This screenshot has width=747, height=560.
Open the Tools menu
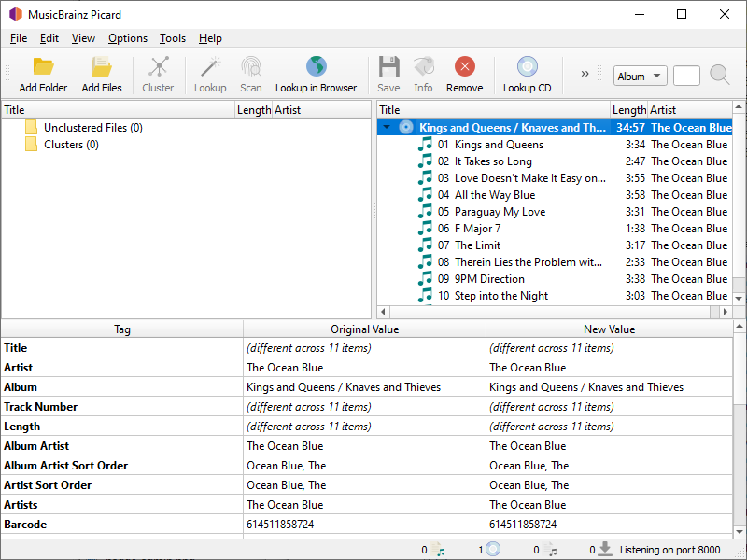coord(173,38)
